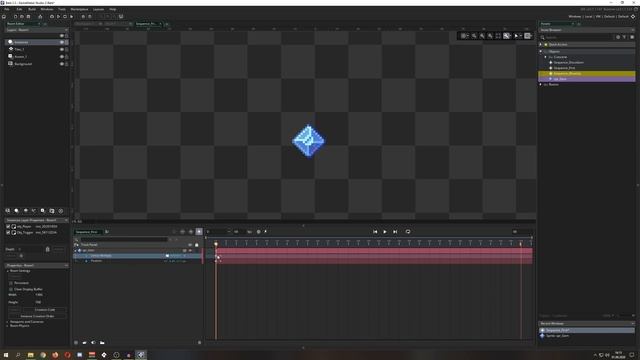Image resolution: width=640 pixels, height=360 pixels.
Task: Open the Build menu
Action: [32, 9]
